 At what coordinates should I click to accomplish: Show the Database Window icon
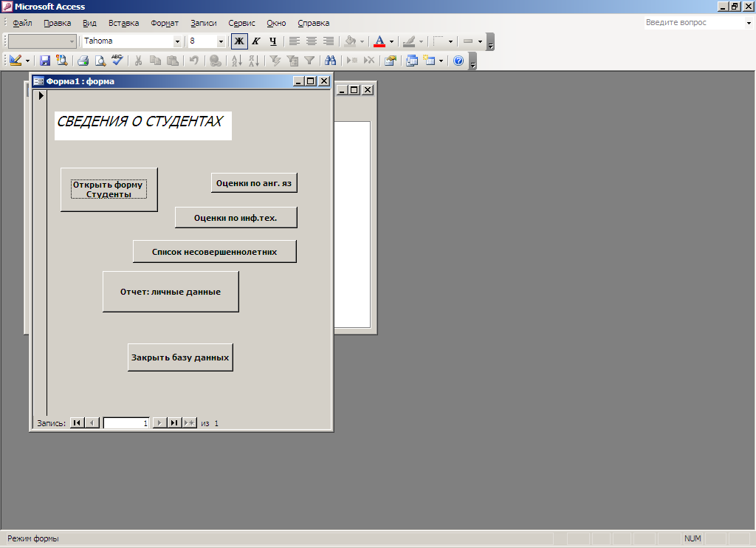pos(412,61)
